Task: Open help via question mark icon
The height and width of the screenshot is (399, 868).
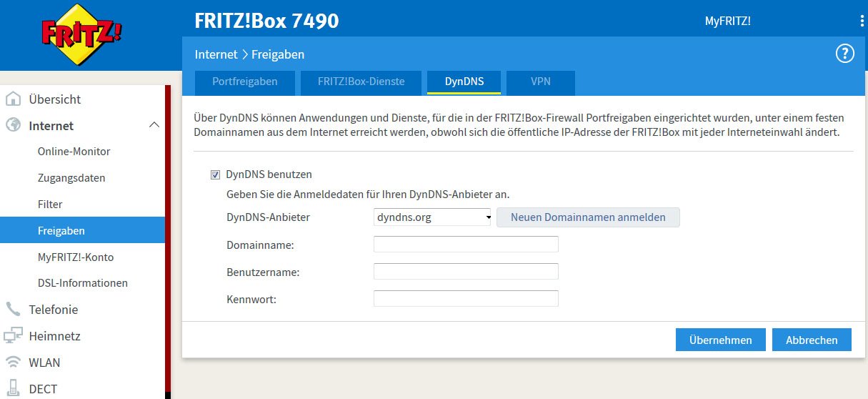Action: pos(844,54)
